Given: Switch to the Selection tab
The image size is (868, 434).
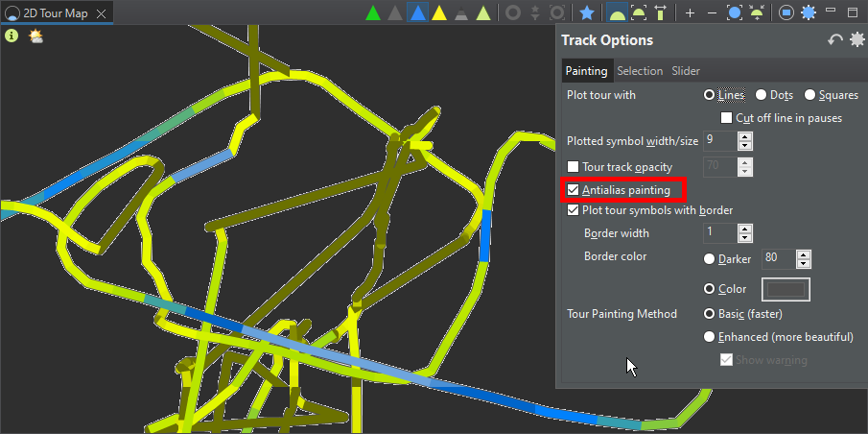Looking at the screenshot, I should click(640, 71).
